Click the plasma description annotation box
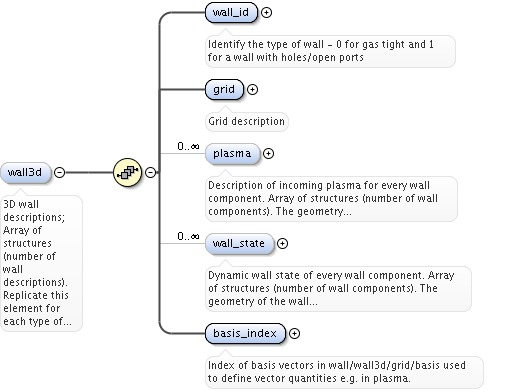Screen dimensions: 507x392 pos(331,198)
